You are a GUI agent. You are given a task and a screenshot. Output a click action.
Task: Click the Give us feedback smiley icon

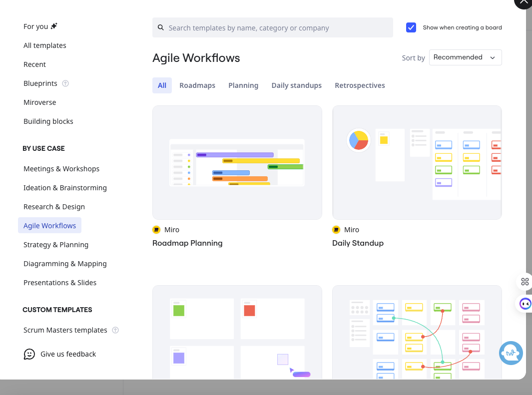(x=29, y=354)
